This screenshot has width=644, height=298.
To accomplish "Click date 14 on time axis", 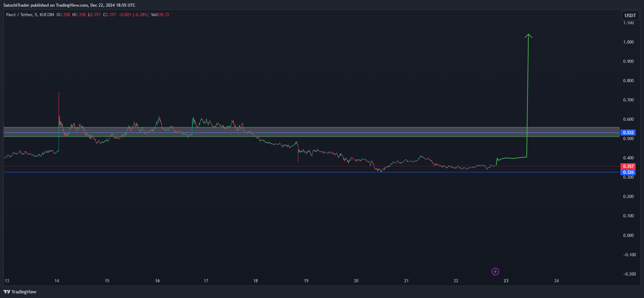I will pyautogui.click(x=57, y=281).
